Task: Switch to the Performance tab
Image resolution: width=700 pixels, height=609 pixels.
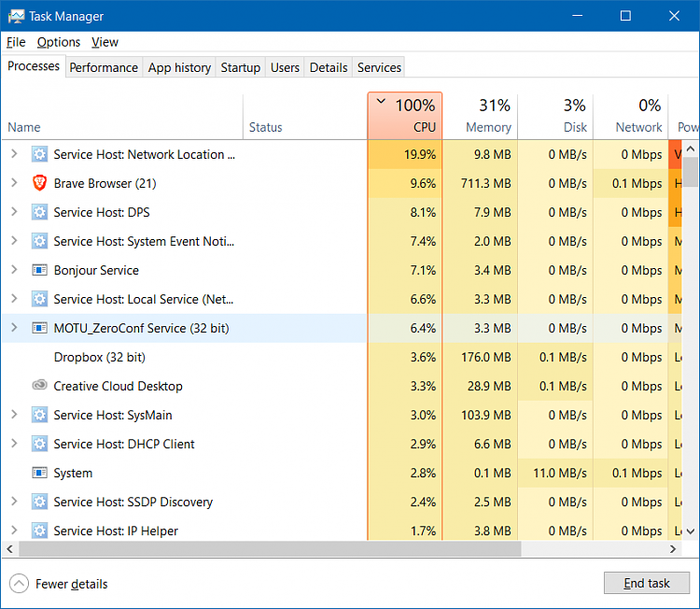Action: [104, 67]
